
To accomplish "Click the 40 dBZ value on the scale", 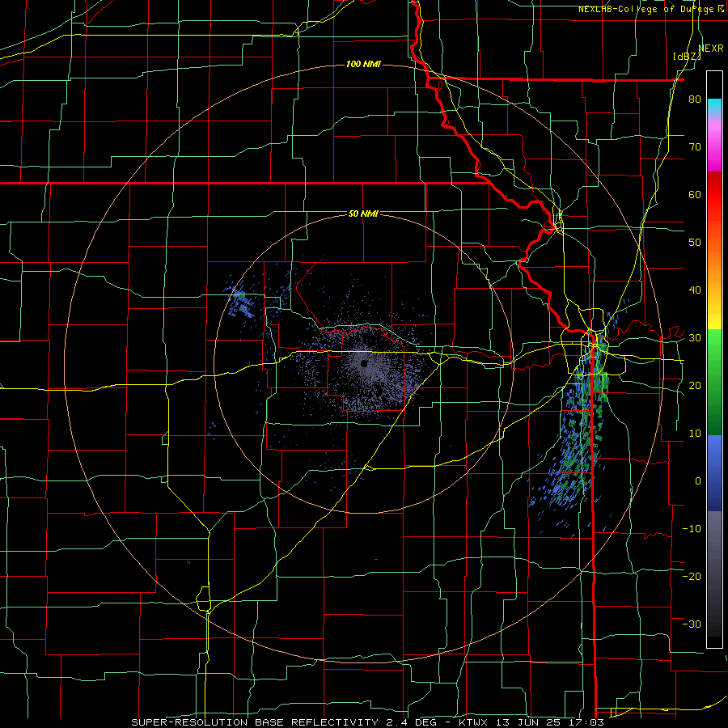I will point(695,290).
